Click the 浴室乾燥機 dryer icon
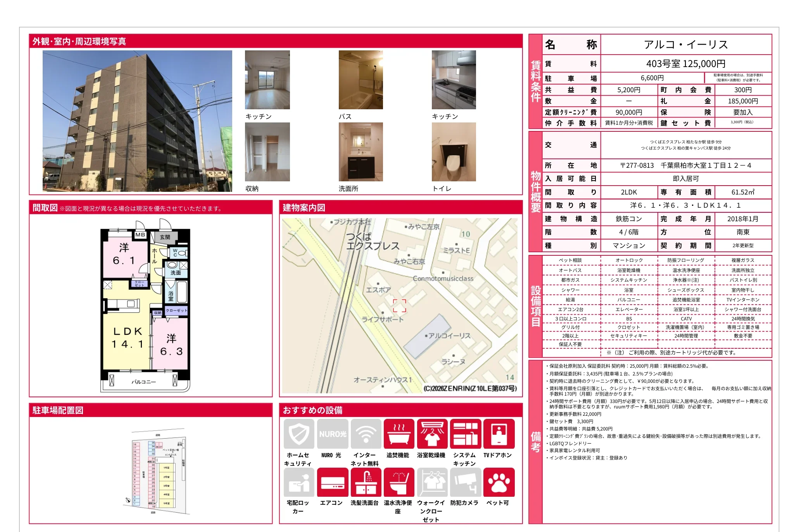Viewport: 797px width, 532px height. pos(432,434)
